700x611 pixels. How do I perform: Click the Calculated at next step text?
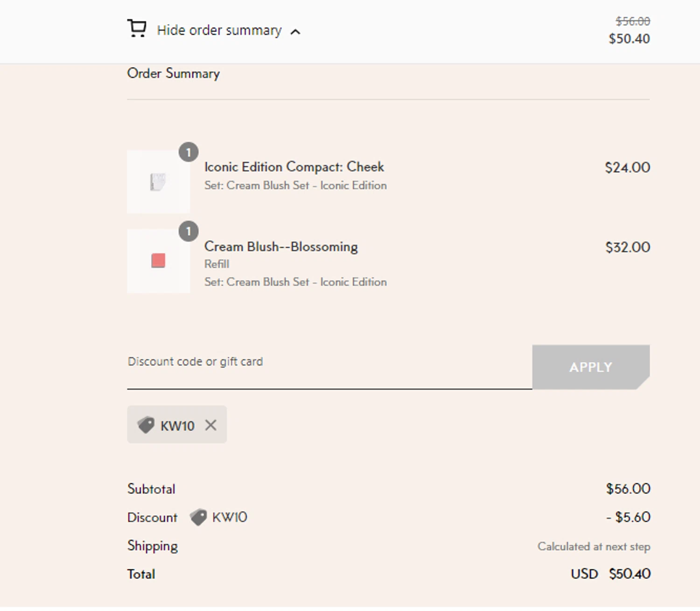click(x=594, y=547)
